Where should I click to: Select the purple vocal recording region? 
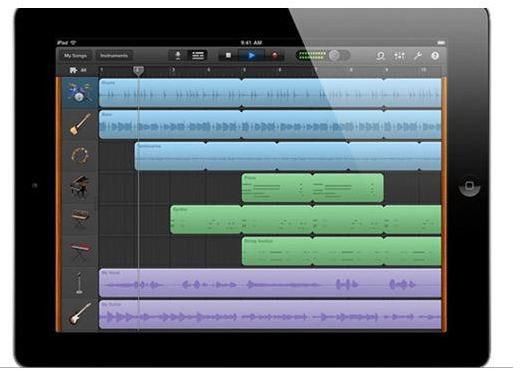pyautogui.click(x=270, y=283)
